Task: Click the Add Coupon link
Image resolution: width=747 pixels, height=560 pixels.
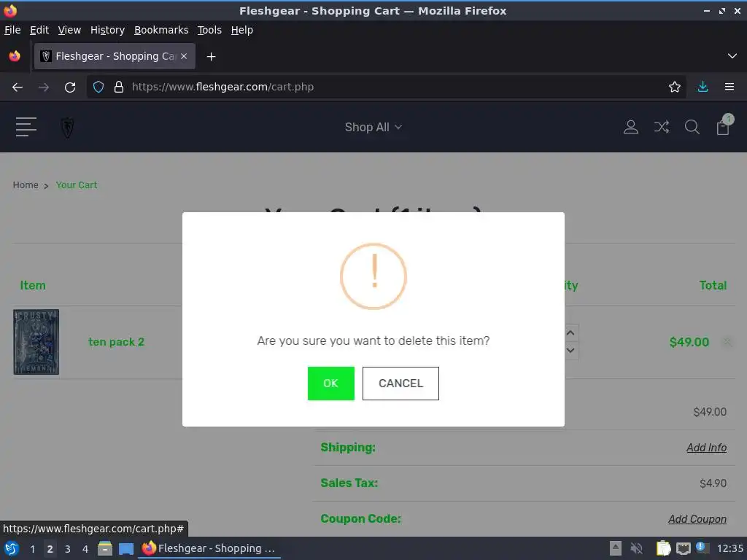Action: click(697, 519)
